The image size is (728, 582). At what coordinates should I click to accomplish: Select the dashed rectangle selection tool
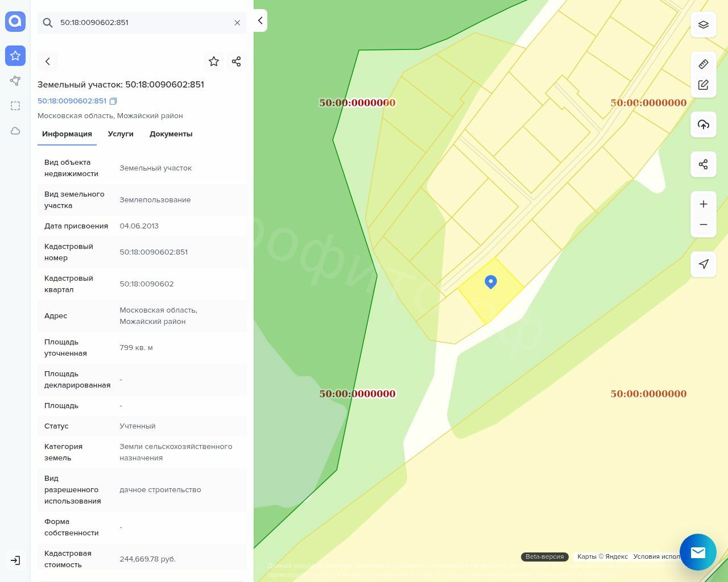(15, 106)
